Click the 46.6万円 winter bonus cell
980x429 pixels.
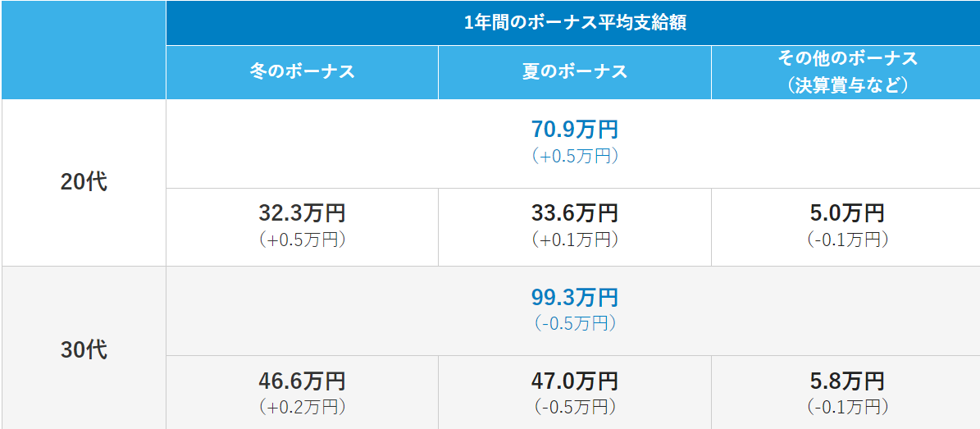pos(302,381)
